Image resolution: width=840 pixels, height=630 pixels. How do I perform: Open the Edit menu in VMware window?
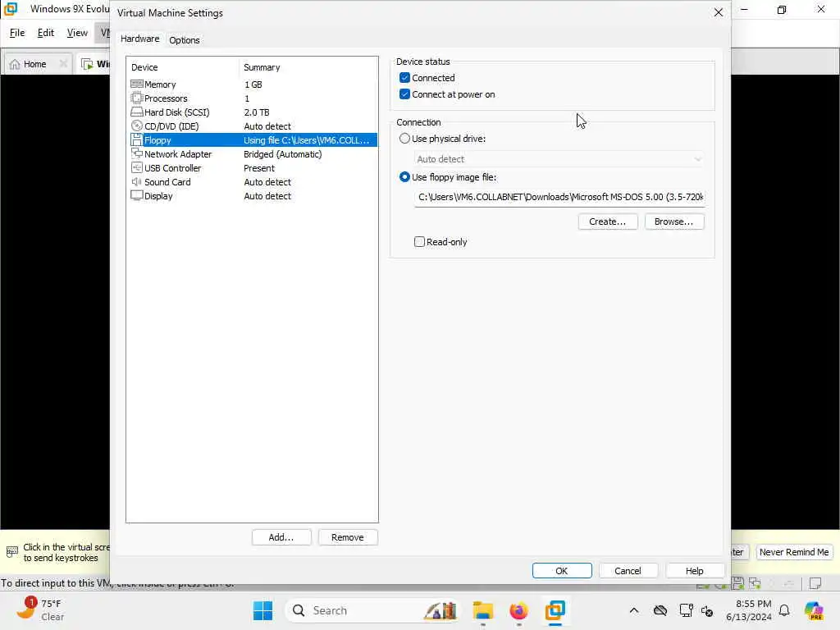(46, 33)
